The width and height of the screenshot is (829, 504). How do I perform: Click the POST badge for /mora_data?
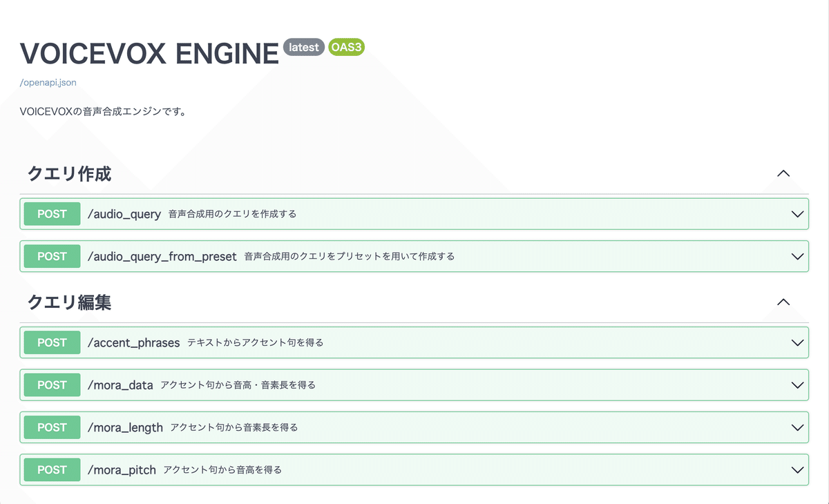click(52, 385)
